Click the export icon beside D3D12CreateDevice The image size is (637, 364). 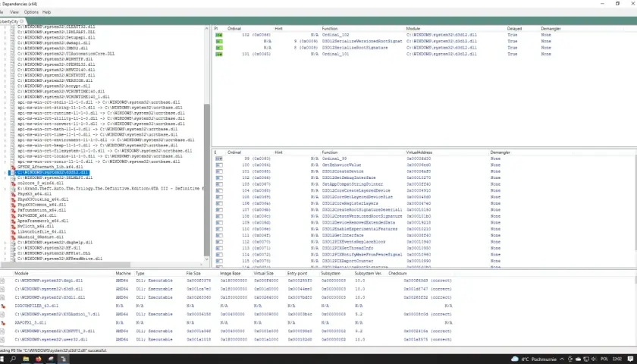click(219, 171)
